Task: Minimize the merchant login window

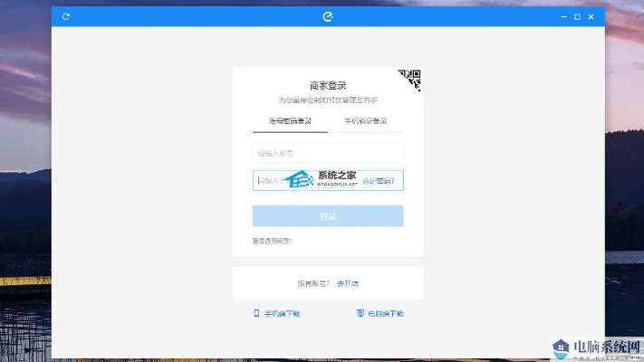Action: 562,16
